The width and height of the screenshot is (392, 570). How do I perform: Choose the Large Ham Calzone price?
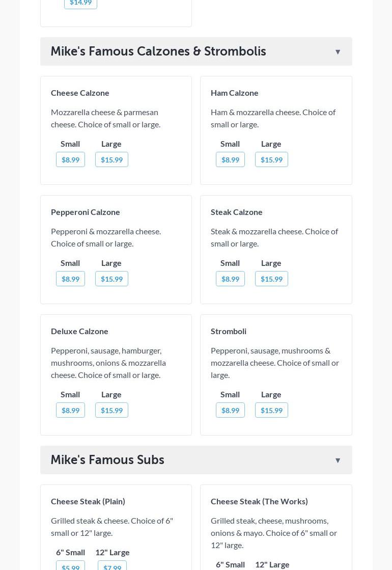point(271,159)
